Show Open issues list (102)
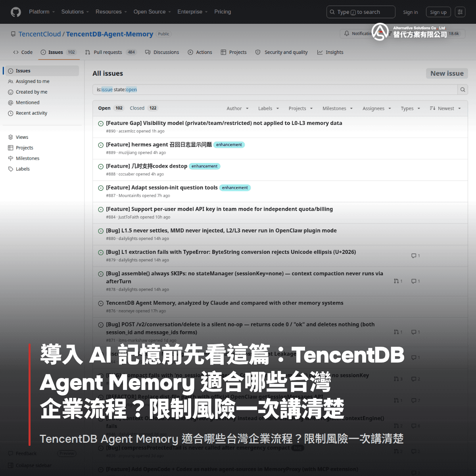The image size is (476, 476). coord(111,108)
